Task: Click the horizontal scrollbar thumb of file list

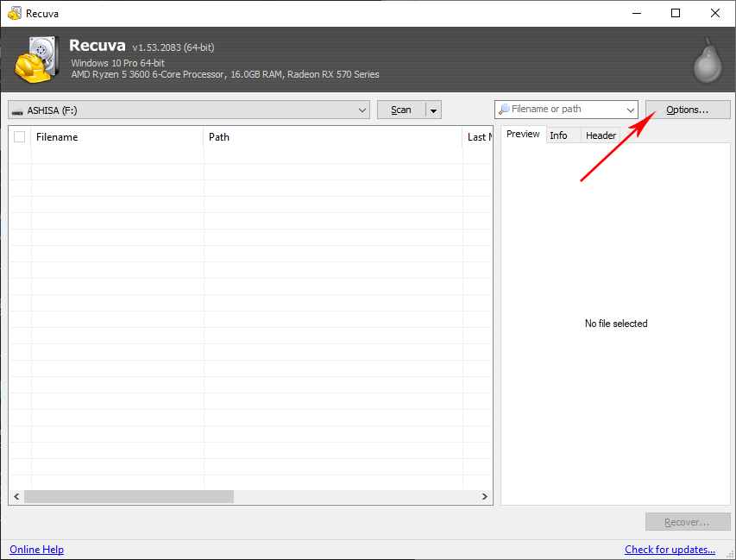Action: pyautogui.click(x=129, y=497)
